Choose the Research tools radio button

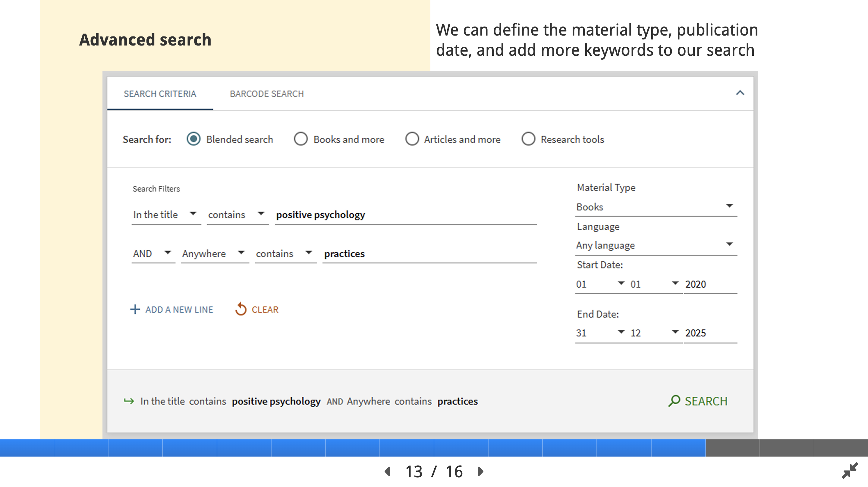(x=528, y=139)
